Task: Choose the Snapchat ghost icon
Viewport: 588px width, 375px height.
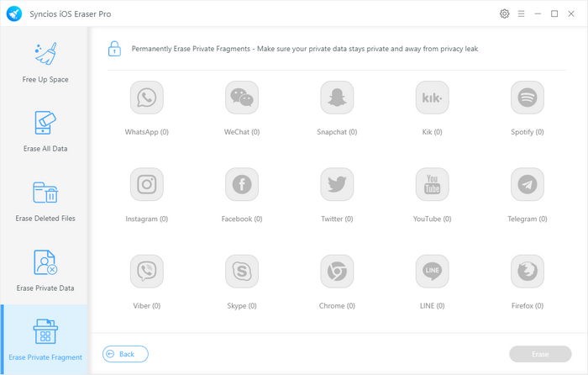Action: [x=337, y=98]
